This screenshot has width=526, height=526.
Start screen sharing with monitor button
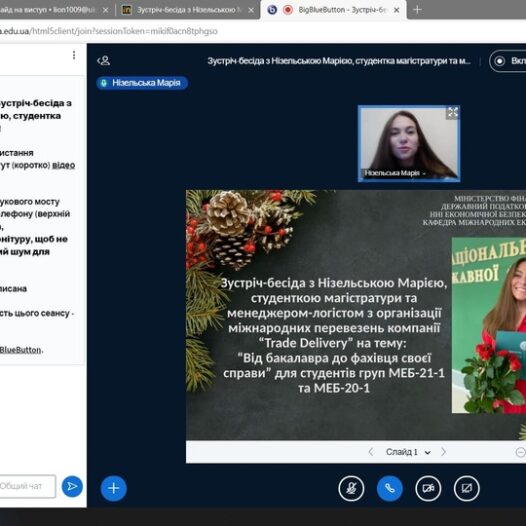coord(467,488)
